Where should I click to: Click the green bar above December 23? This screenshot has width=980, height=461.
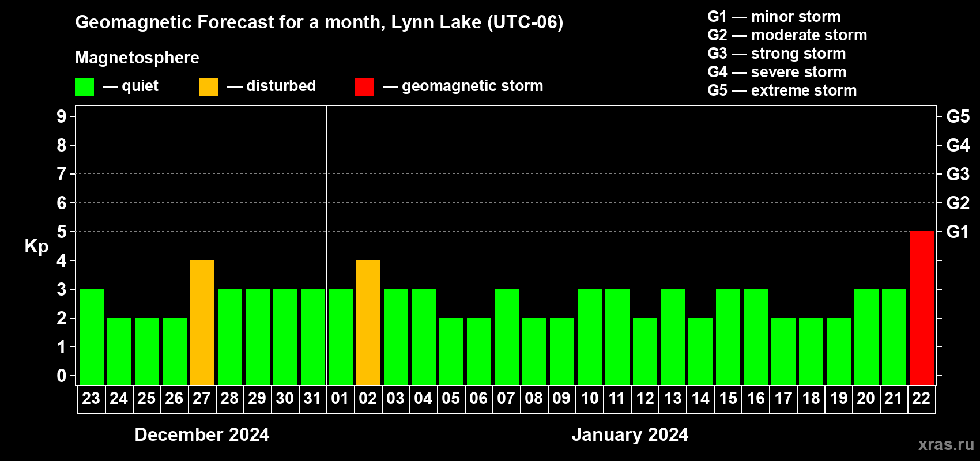[92, 337]
